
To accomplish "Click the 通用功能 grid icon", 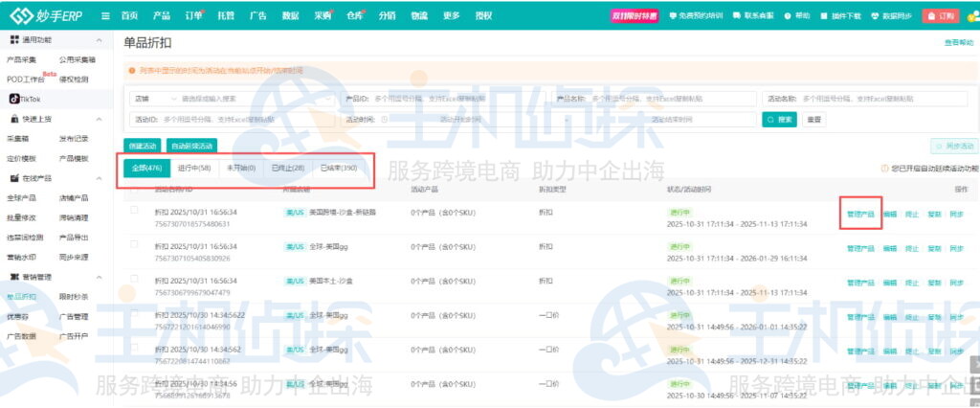I will (x=14, y=40).
